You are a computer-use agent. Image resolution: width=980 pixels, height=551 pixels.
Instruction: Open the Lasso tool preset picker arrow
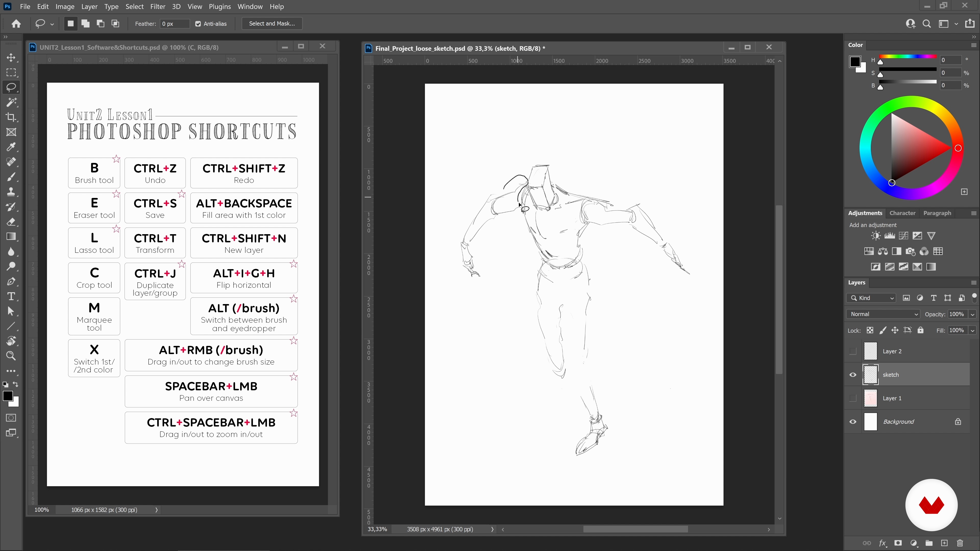(x=52, y=24)
